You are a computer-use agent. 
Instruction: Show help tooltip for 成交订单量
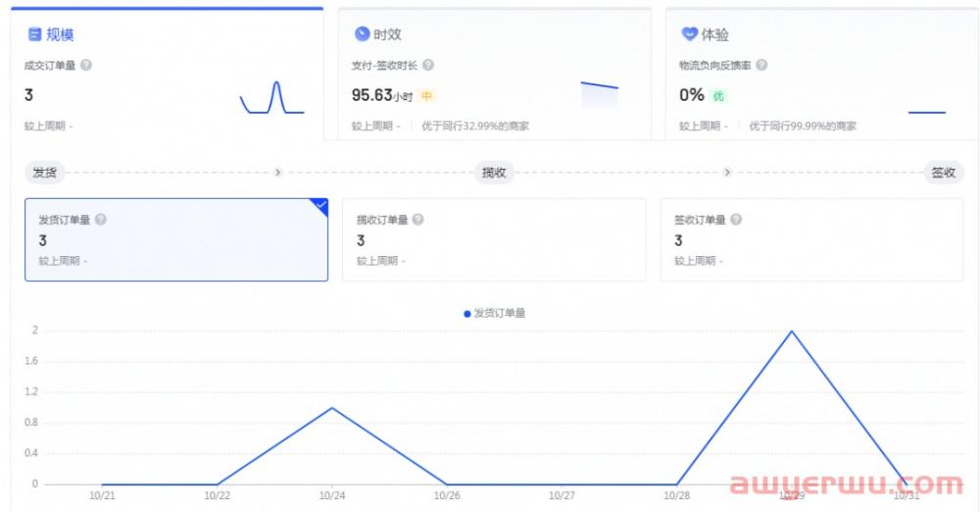pyautogui.click(x=86, y=65)
